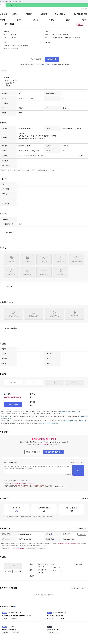Click the 기숙사 welfare icon
Viewport: 88px width, 644px height.
coord(27,259)
